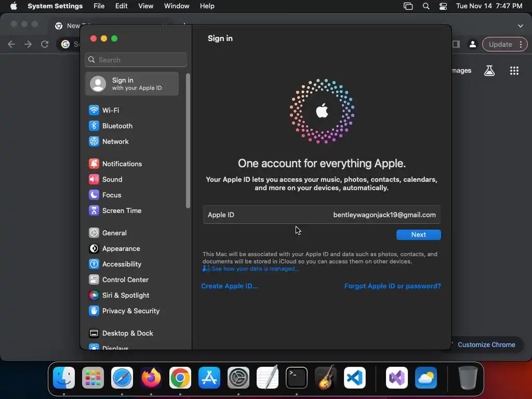Open Wi-Fi settings in sidebar

pyautogui.click(x=132, y=110)
